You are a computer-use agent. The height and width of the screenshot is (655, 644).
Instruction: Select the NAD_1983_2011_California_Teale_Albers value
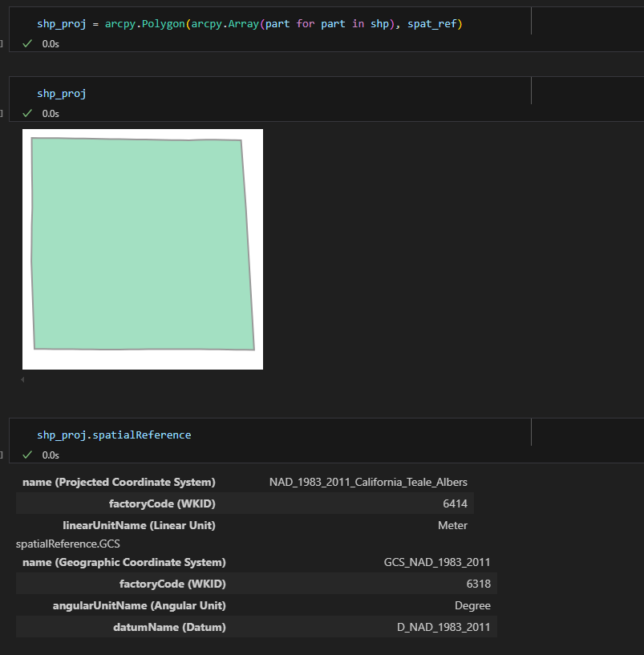[x=368, y=482]
